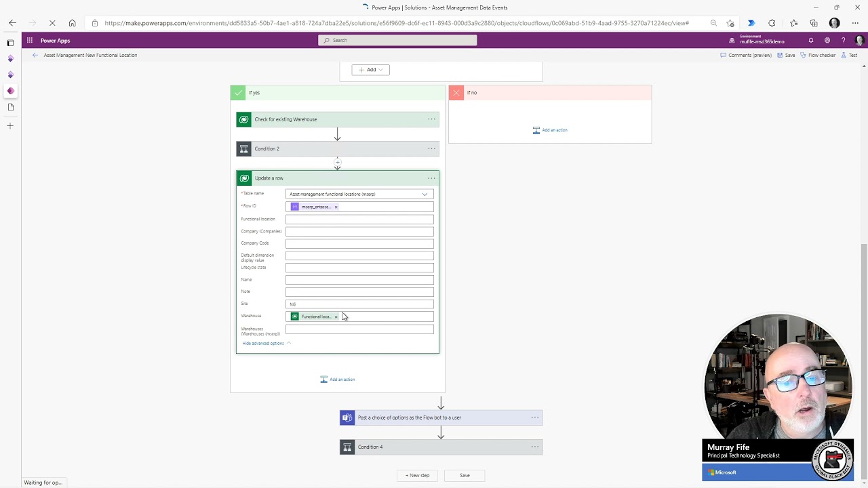Click the Update a row step header
Viewport: 868px width, 488px height.
point(338,178)
